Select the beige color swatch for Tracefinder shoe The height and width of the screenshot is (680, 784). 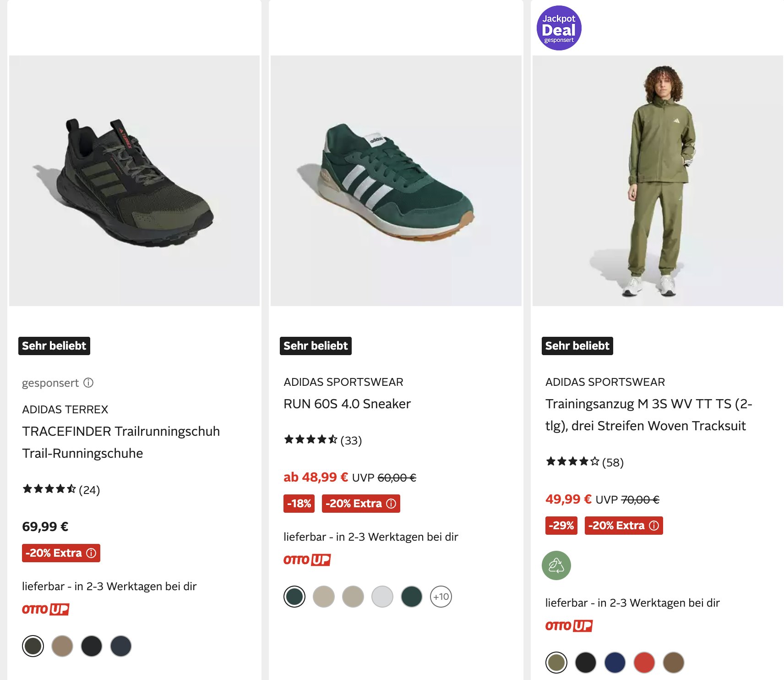62,646
